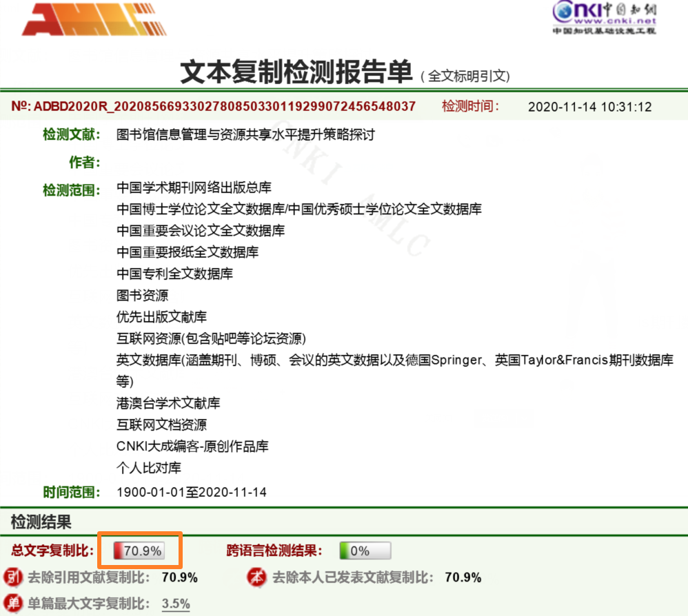
Task: Click 中国专利全文数据库 entry
Action: [x=174, y=273]
